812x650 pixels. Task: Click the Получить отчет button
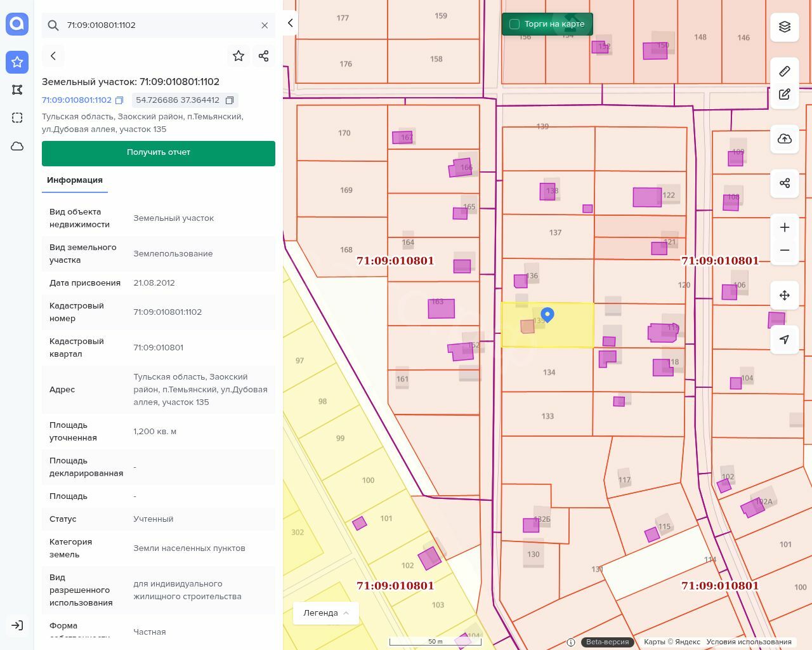[x=159, y=153]
